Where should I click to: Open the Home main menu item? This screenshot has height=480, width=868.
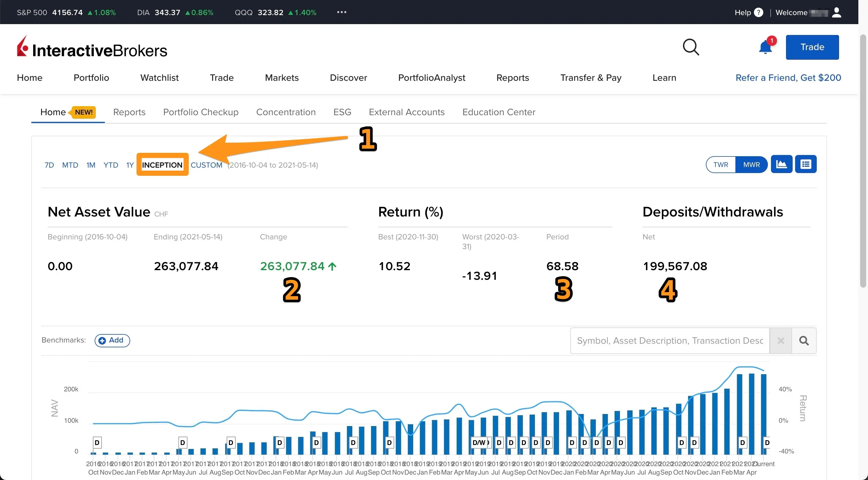pyautogui.click(x=30, y=77)
